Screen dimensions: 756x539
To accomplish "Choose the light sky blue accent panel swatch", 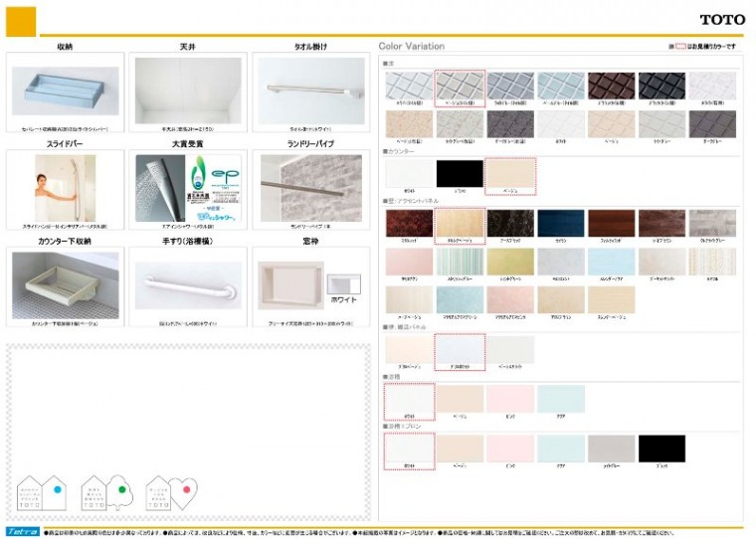I will tap(612, 262).
